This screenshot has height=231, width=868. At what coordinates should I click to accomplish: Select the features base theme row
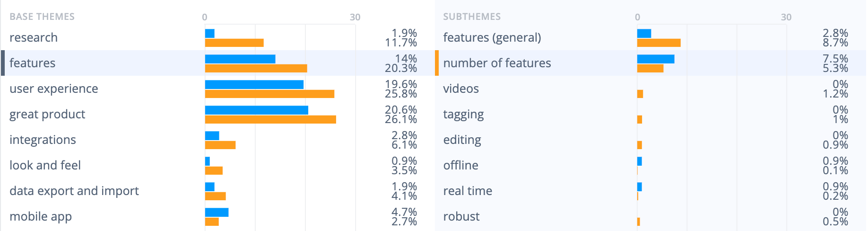coord(217,63)
